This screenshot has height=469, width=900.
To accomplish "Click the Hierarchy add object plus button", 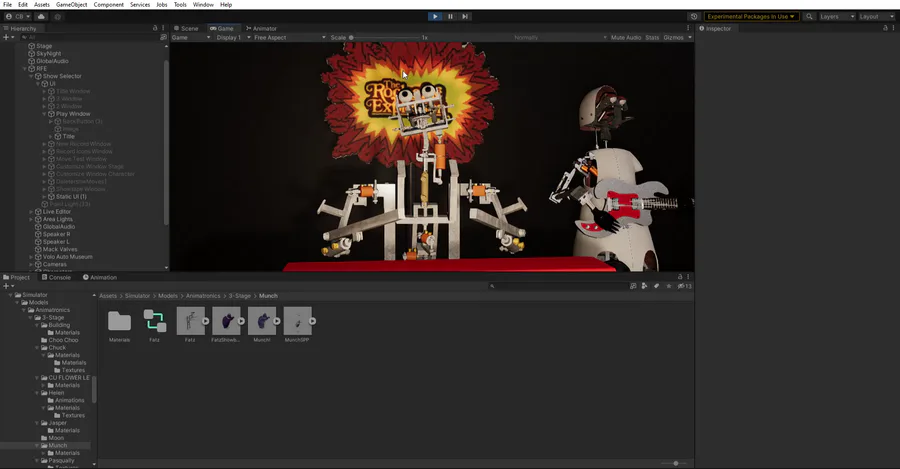I will click(x=8, y=37).
